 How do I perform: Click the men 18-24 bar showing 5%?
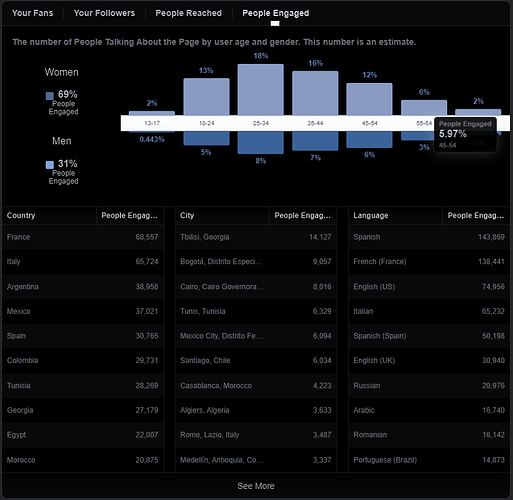(206, 138)
